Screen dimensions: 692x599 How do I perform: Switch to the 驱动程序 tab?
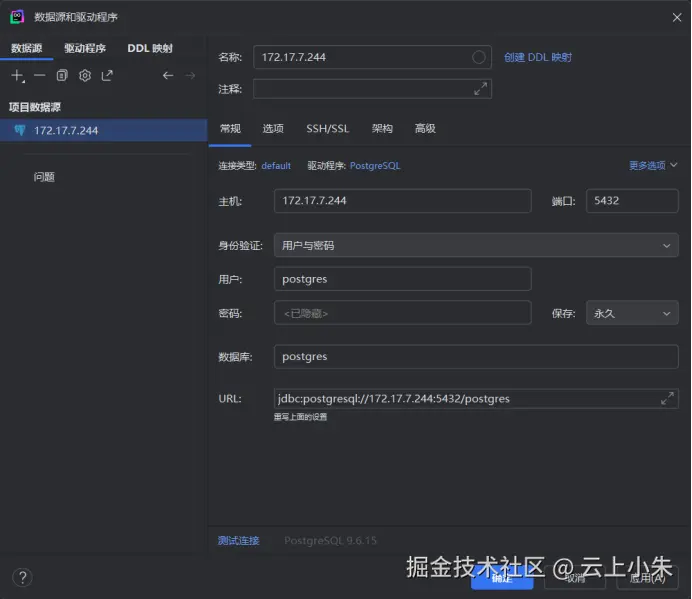click(x=85, y=48)
